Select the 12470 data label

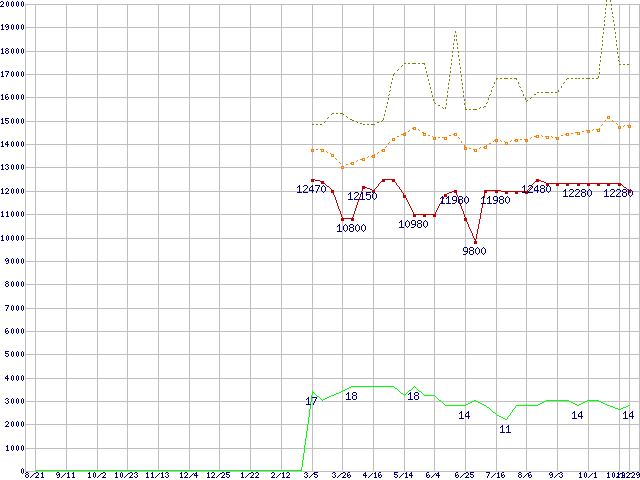[x=311, y=189]
